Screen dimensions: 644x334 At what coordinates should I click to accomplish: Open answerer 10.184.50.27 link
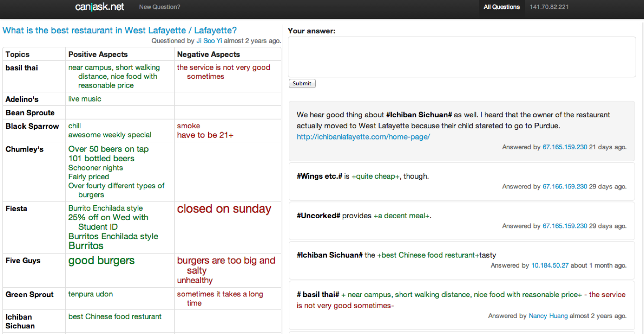tap(550, 265)
